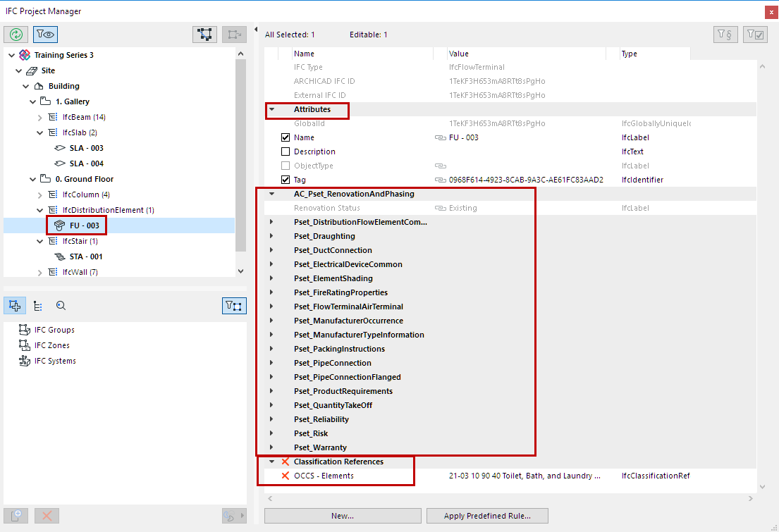This screenshot has height=532, width=779.
Task: Click the New... button
Action: pos(343,516)
